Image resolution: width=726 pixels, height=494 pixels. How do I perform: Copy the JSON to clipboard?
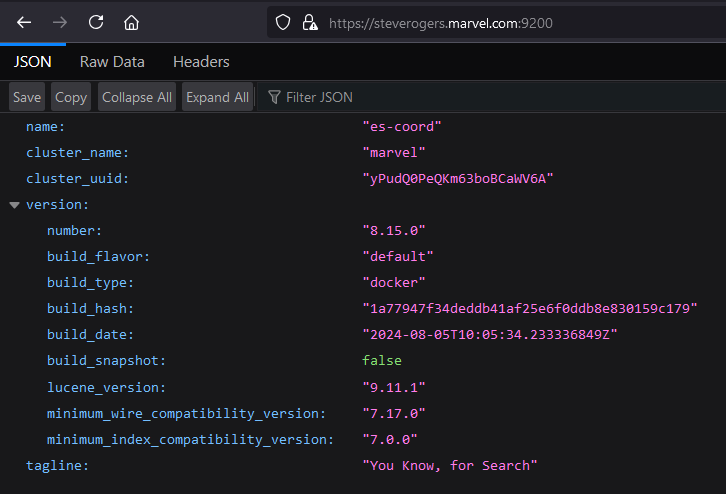click(x=71, y=97)
